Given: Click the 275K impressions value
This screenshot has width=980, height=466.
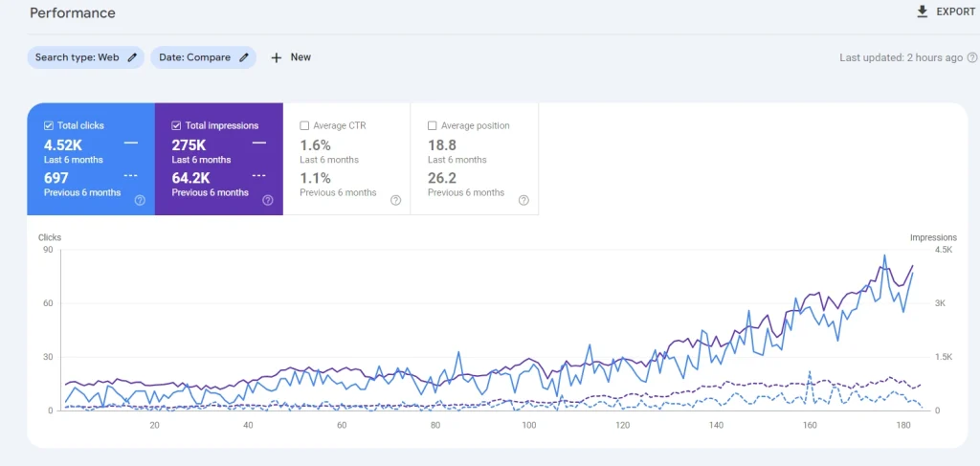Looking at the screenshot, I should (189, 144).
